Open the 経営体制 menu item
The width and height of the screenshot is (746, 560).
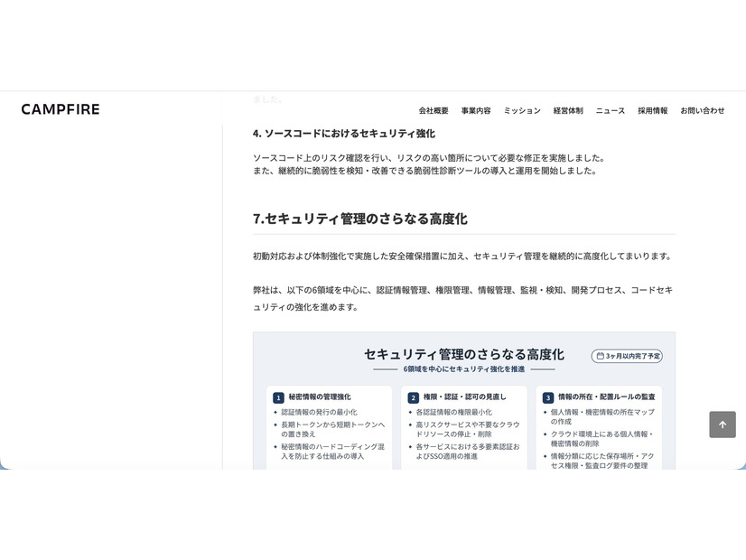click(x=568, y=110)
